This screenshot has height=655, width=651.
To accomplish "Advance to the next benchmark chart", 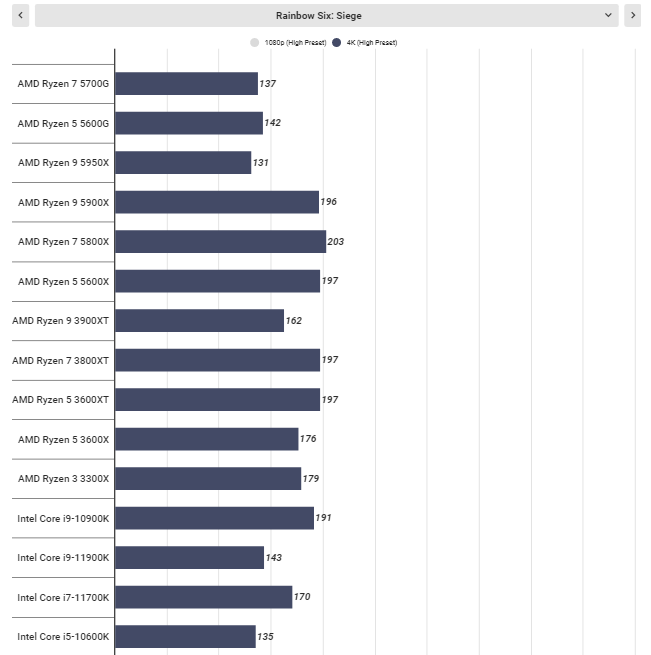I will click(x=632, y=15).
